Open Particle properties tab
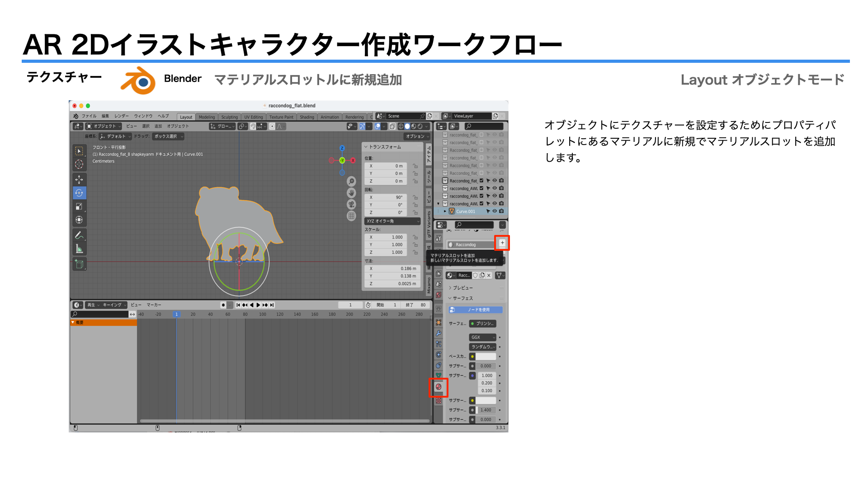 pyautogui.click(x=439, y=344)
